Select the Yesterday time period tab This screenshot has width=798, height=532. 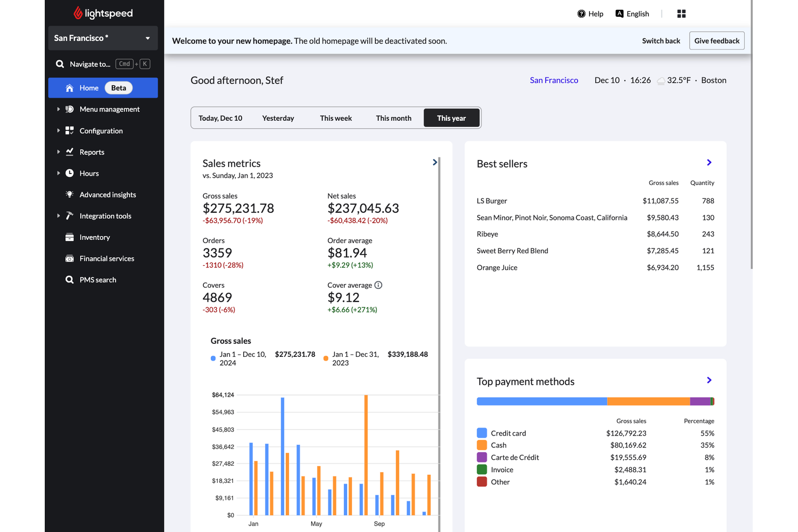pos(278,118)
